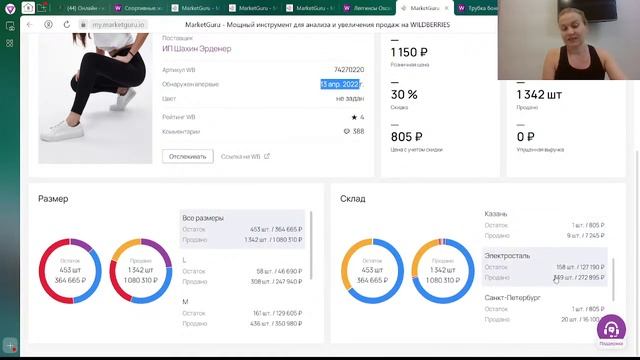Click the 805 ₽ discounted price

point(407,137)
